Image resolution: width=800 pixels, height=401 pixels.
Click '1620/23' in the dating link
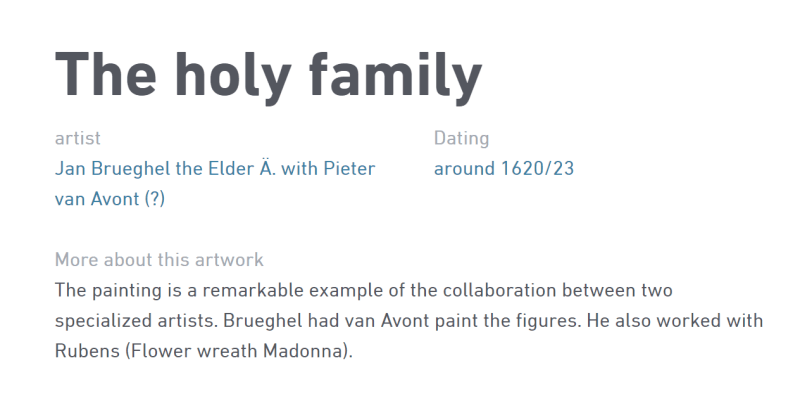(537, 168)
